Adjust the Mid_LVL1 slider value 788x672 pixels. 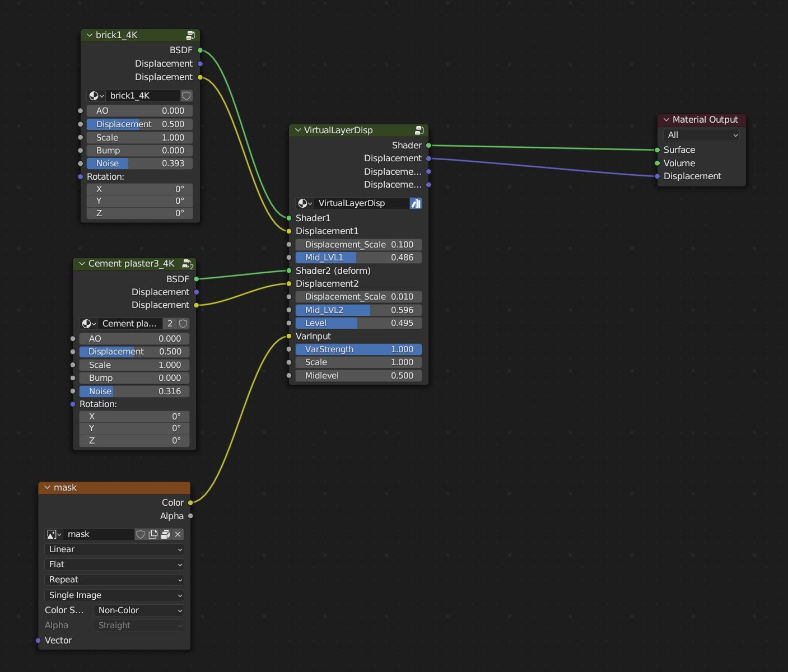coord(358,257)
